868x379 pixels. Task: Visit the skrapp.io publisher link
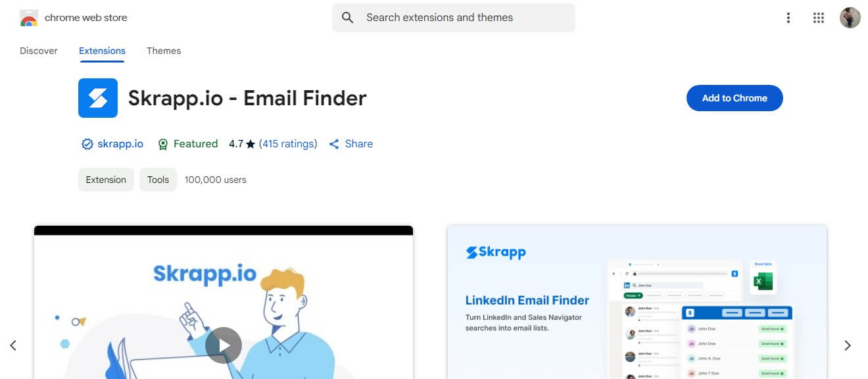tap(120, 144)
